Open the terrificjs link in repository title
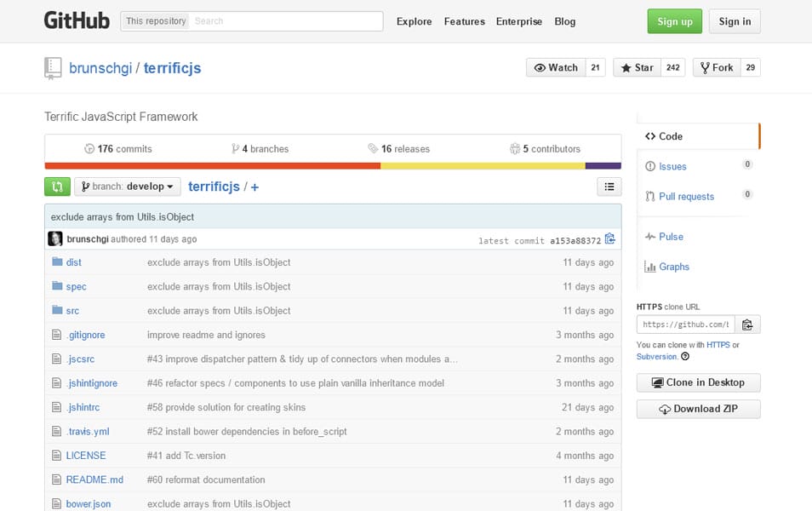812x511 pixels. point(173,68)
